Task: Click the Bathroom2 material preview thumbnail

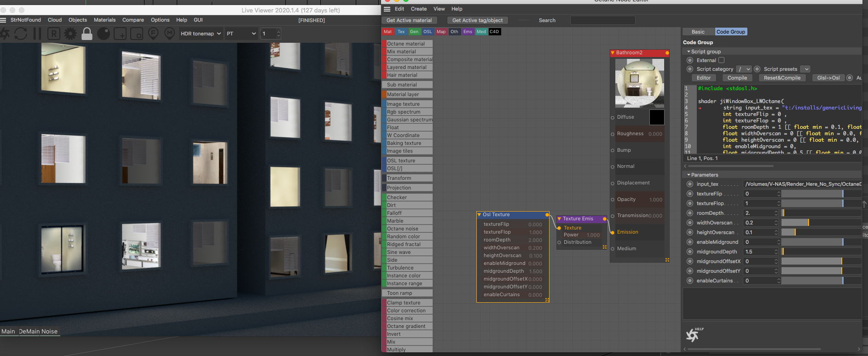Action: (640, 83)
